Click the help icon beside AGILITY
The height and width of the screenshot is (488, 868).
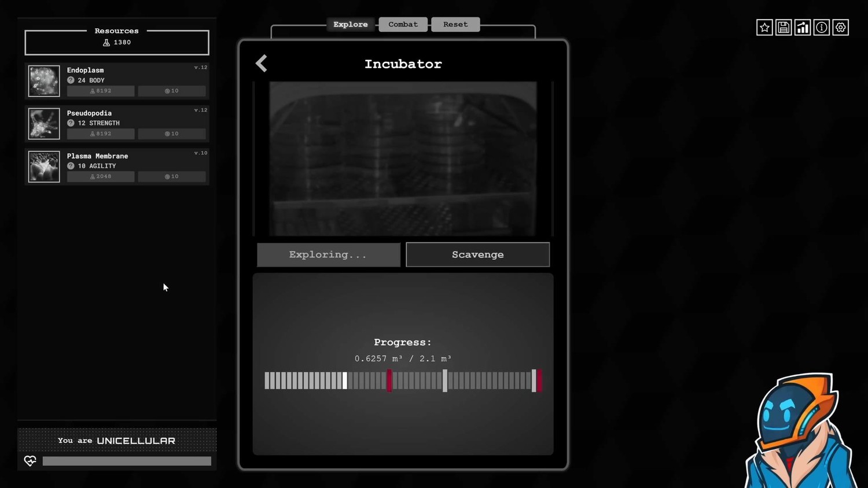click(71, 166)
